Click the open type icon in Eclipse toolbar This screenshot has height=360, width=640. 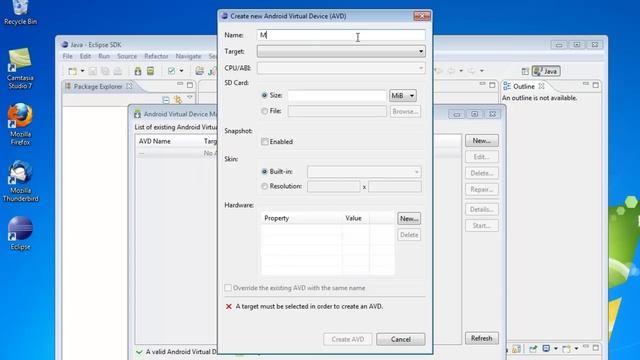[x=199, y=71]
